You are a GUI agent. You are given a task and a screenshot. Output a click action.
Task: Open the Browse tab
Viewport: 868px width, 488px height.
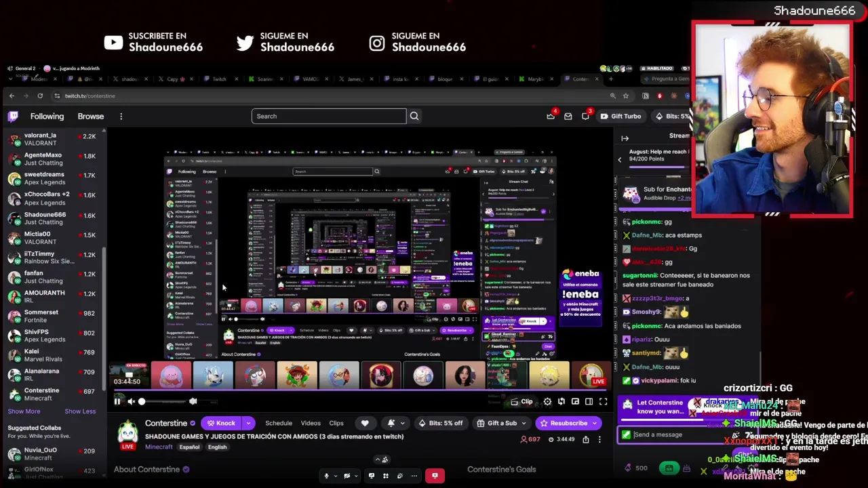coord(91,117)
